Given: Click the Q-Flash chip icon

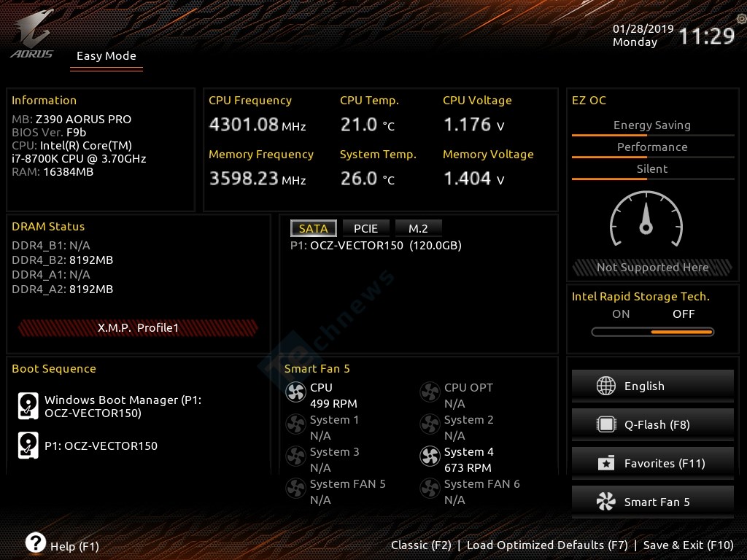Looking at the screenshot, I should [606, 424].
